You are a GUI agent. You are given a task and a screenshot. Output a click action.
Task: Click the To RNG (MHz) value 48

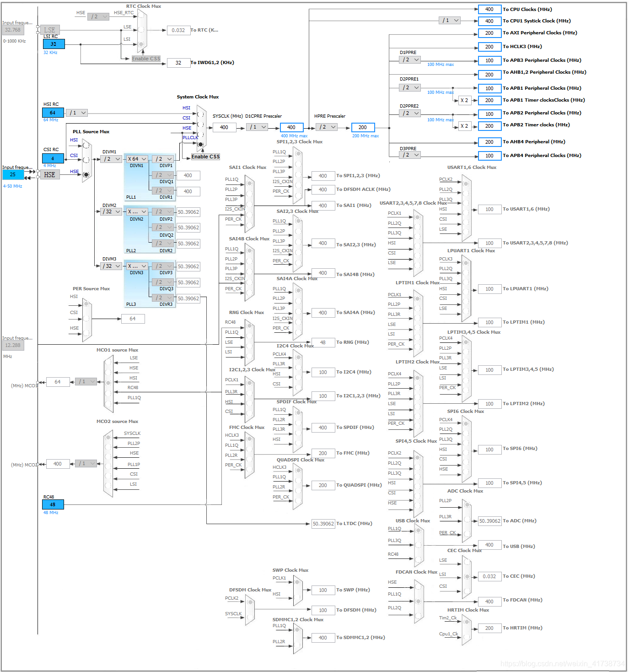coord(323,342)
